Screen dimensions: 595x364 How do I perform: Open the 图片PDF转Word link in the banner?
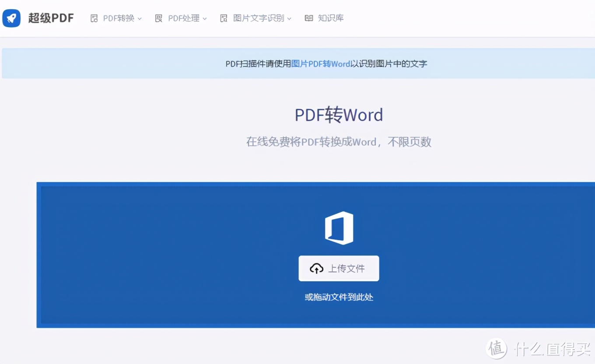pyautogui.click(x=321, y=63)
